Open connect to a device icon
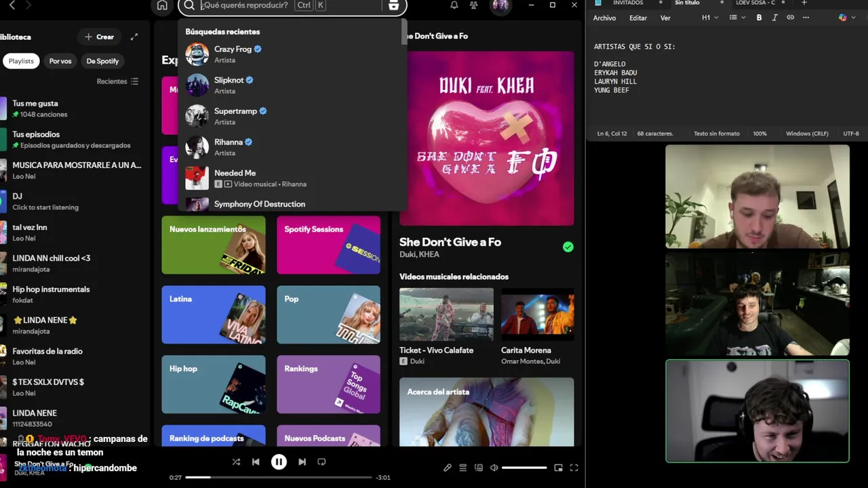This screenshot has height=488, width=868. point(479,468)
